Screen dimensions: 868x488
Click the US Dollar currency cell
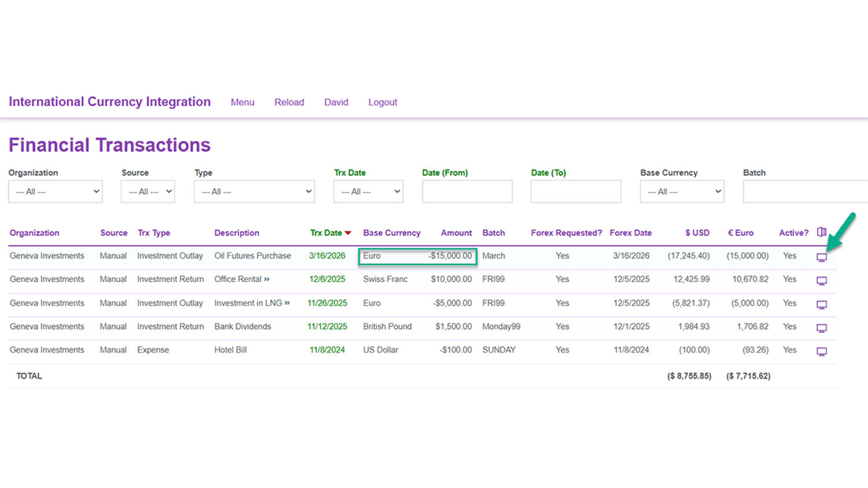[x=381, y=350]
